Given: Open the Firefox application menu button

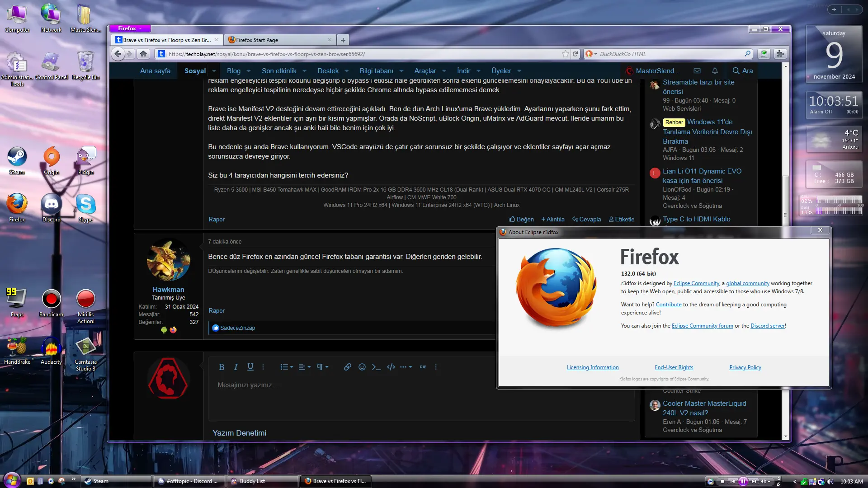Looking at the screenshot, I should click(x=131, y=28).
